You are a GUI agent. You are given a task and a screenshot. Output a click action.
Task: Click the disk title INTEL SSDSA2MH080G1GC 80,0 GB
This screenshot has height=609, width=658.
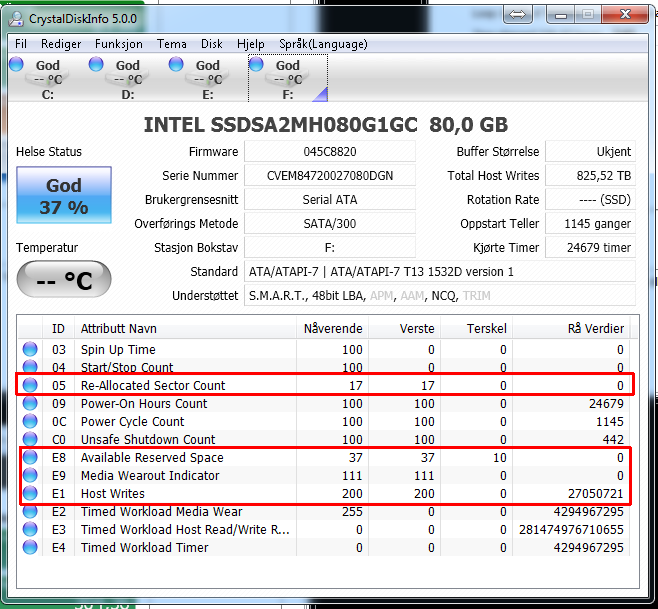326,125
